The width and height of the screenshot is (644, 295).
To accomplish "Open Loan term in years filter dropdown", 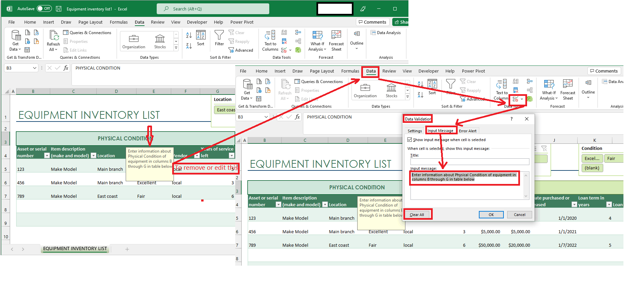I will pos(609,205).
